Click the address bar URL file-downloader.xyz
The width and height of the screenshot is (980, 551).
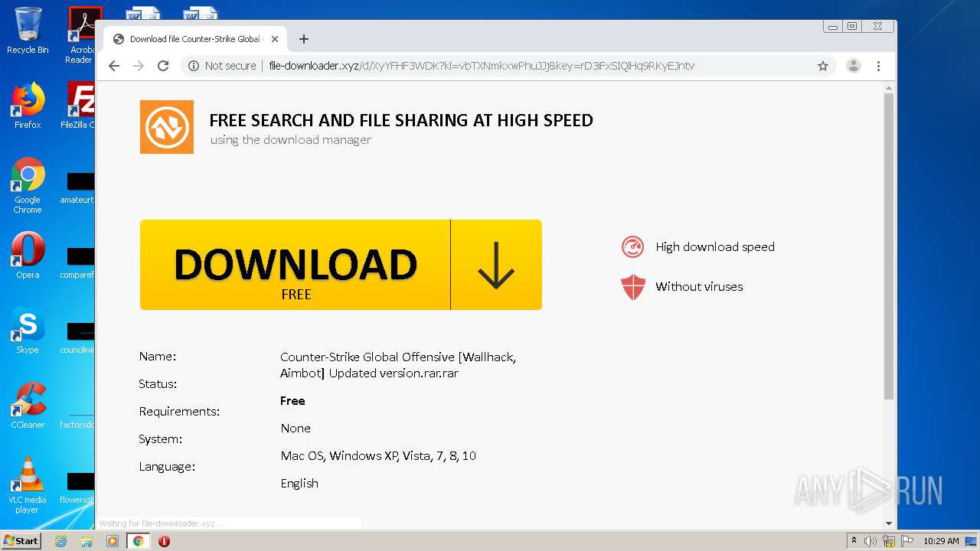tap(482, 66)
